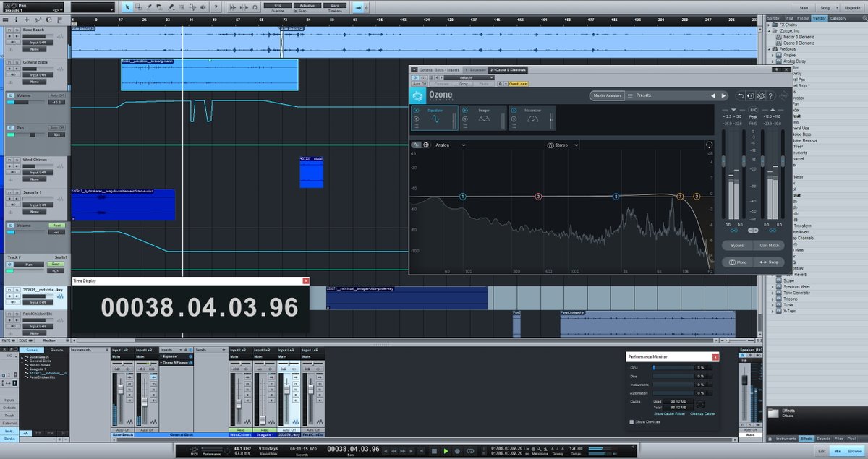Collapse the PreSonus folder in browser
868x459 pixels.
click(x=770, y=48)
